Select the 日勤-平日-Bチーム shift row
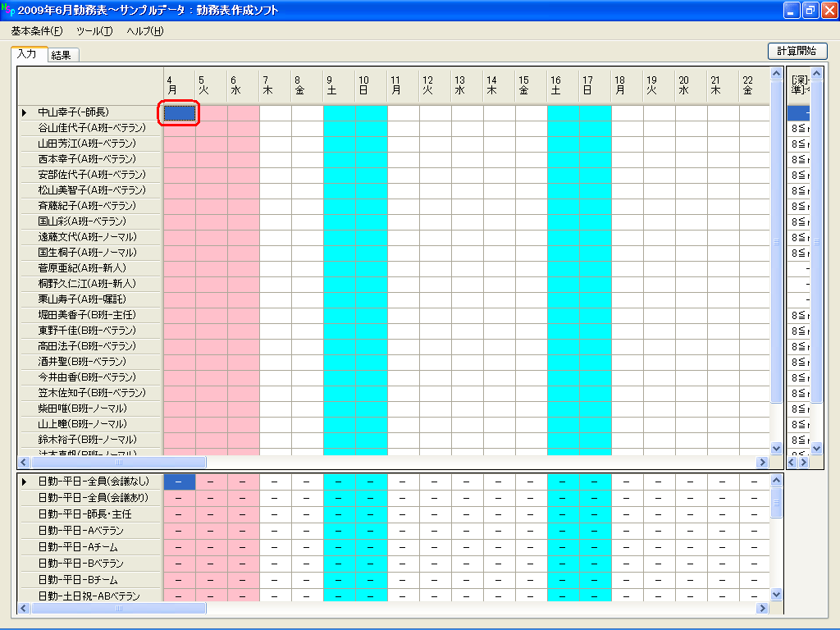 [x=90, y=580]
